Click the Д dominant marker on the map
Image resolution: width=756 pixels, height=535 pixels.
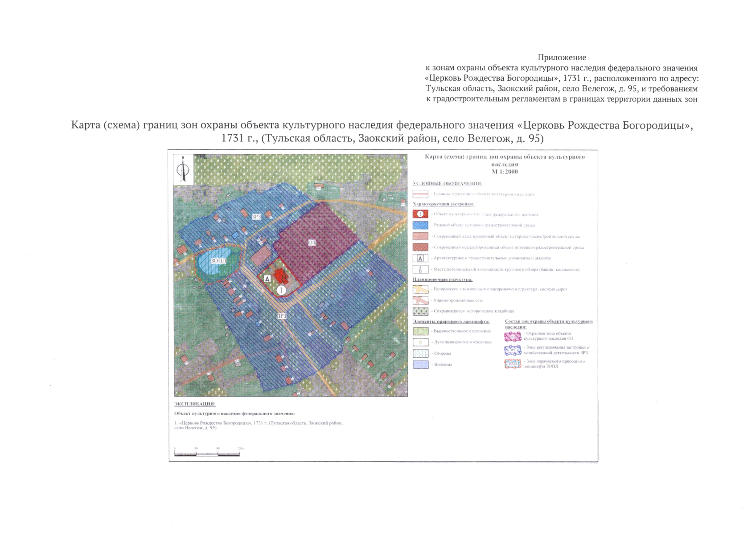click(267, 279)
